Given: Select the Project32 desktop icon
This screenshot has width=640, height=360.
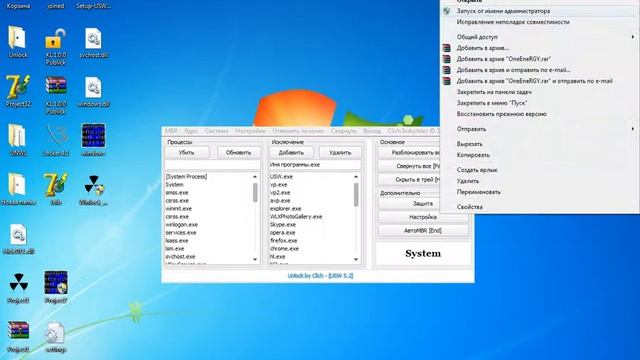Looking at the screenshot, I should pyautogui.click(x=18, y=87).
